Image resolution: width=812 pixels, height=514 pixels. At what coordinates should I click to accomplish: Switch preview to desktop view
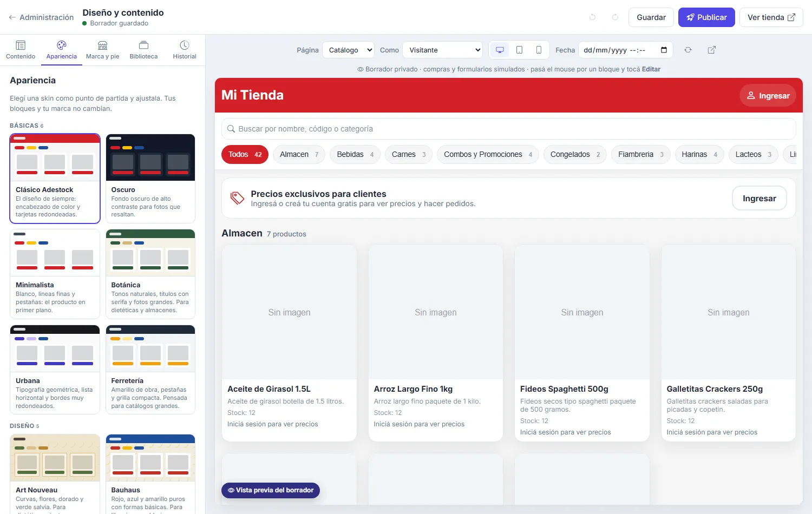(x=500, y=50)
